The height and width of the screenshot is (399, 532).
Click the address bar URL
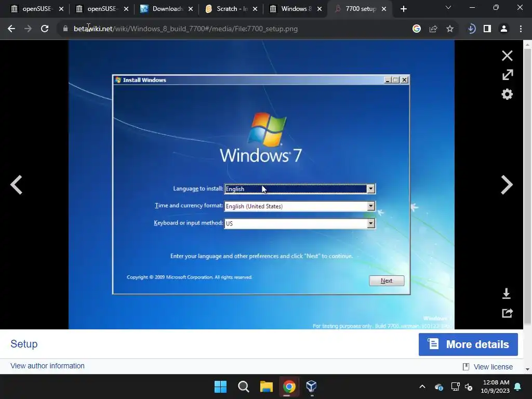pyautogui.click(x=185, y=29)
